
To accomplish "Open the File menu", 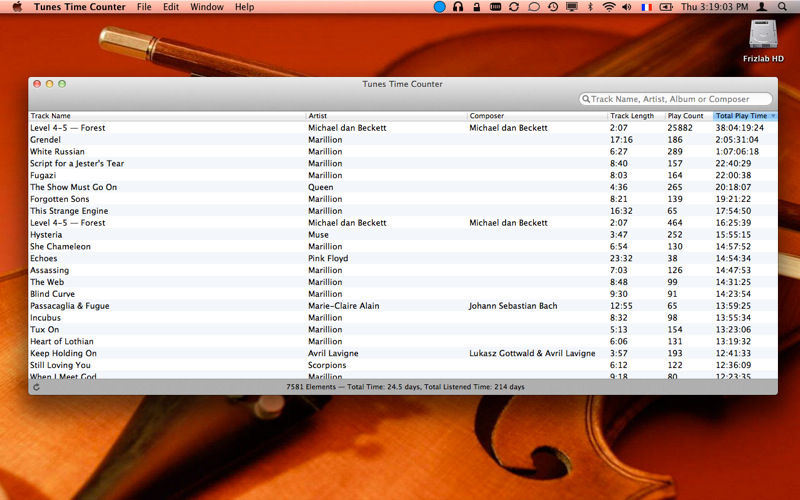I will click(x=144, y=7).
